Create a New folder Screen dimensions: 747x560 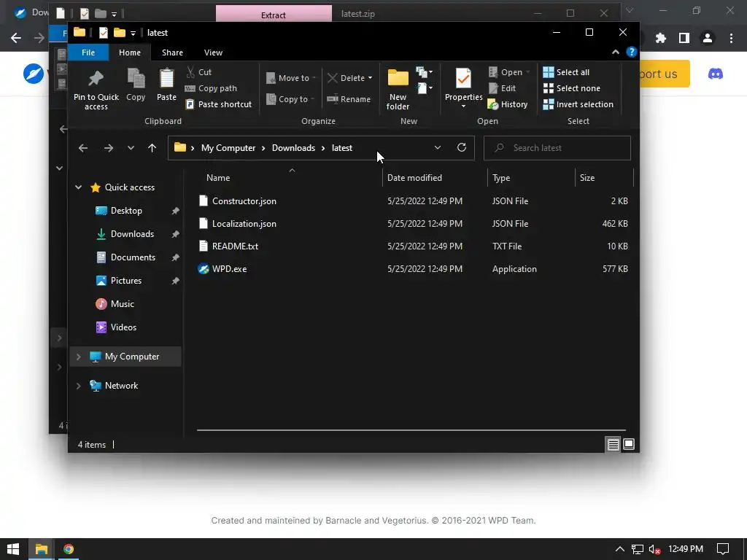[x=398, y=89]
